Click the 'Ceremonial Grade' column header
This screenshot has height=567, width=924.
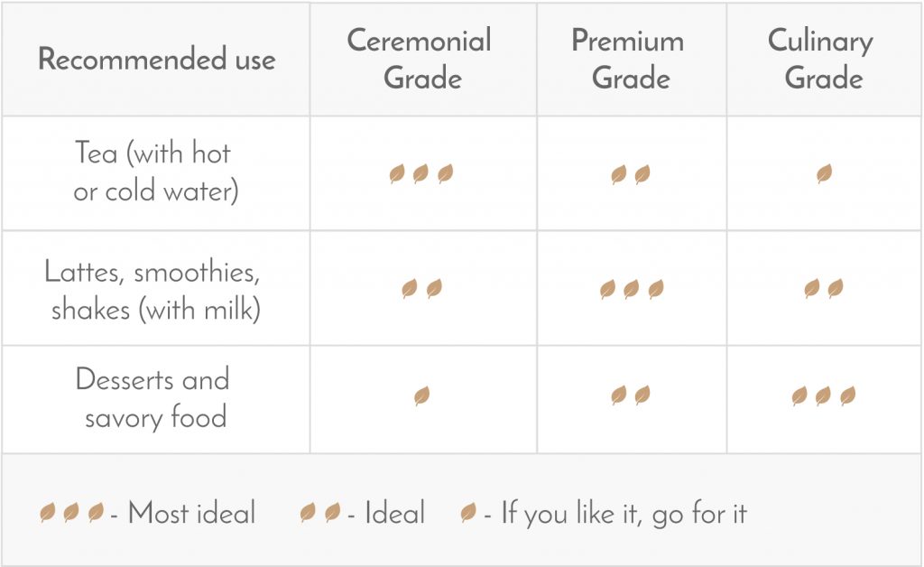[x=420, y=60]
